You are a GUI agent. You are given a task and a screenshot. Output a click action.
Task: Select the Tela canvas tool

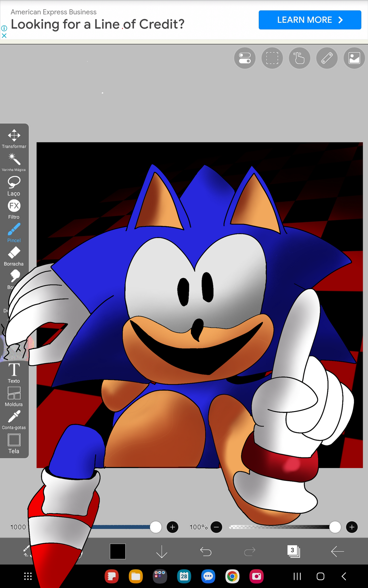[x=14, y=444]
